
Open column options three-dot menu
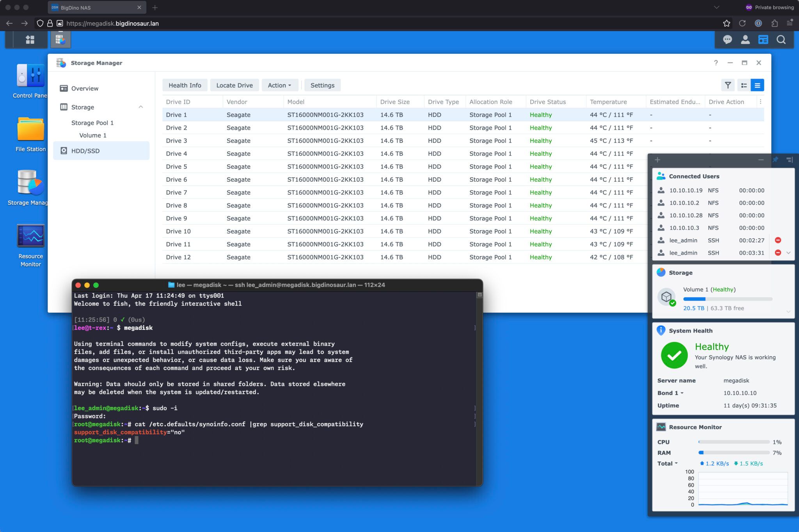tap(760, 101)
